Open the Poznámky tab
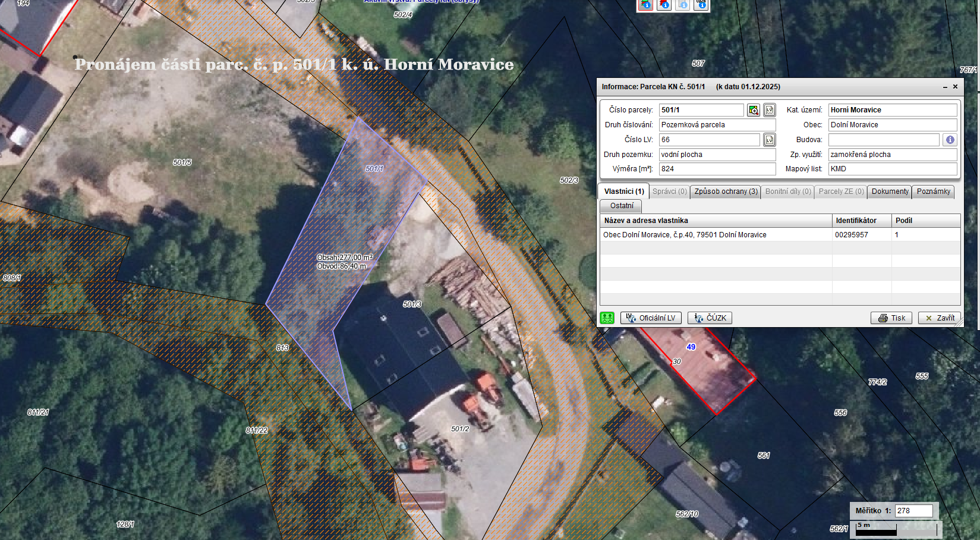The image size is (980, 540). (x=933, y=191)
